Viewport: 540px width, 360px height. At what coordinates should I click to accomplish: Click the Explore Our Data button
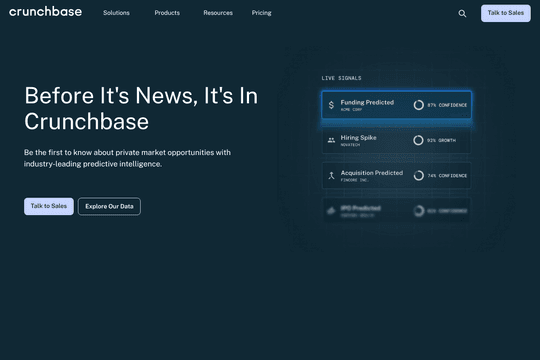point(109,206)
